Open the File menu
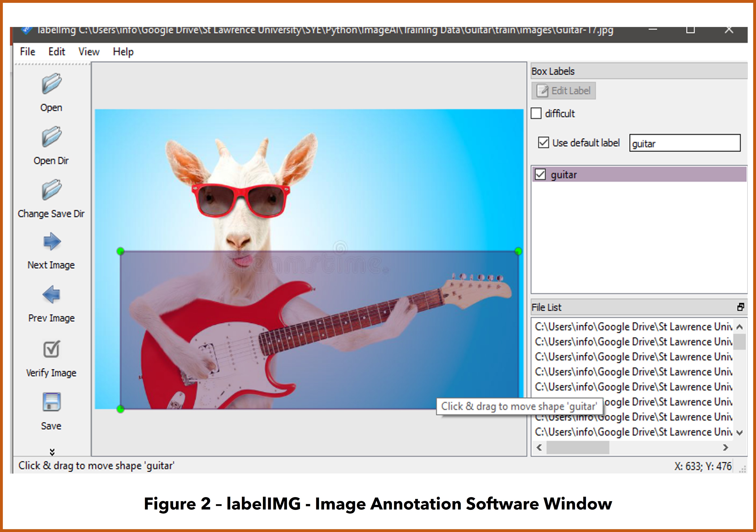 coord(27,52)
